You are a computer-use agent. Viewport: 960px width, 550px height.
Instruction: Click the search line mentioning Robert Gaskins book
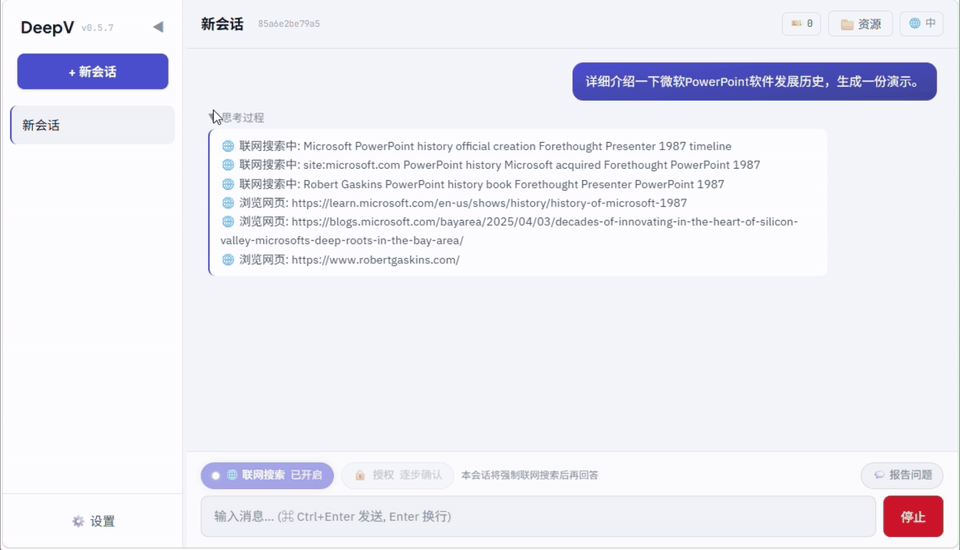[473, 184]
